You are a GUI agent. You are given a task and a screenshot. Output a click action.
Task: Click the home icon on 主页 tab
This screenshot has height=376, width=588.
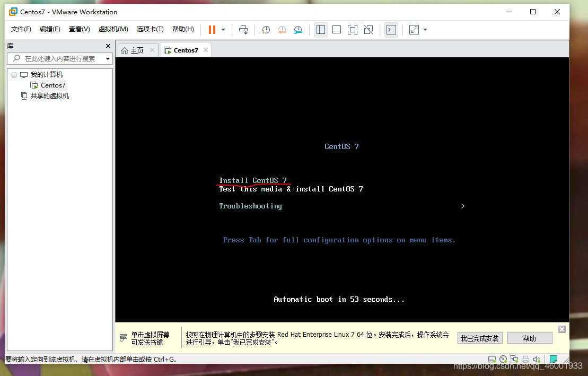125,50
